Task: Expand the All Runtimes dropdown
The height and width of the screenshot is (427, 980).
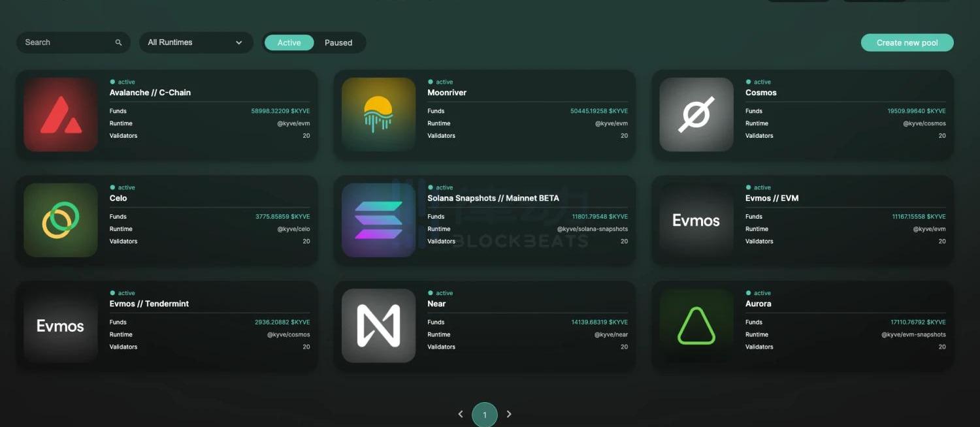Action: [x=195, y=42]
